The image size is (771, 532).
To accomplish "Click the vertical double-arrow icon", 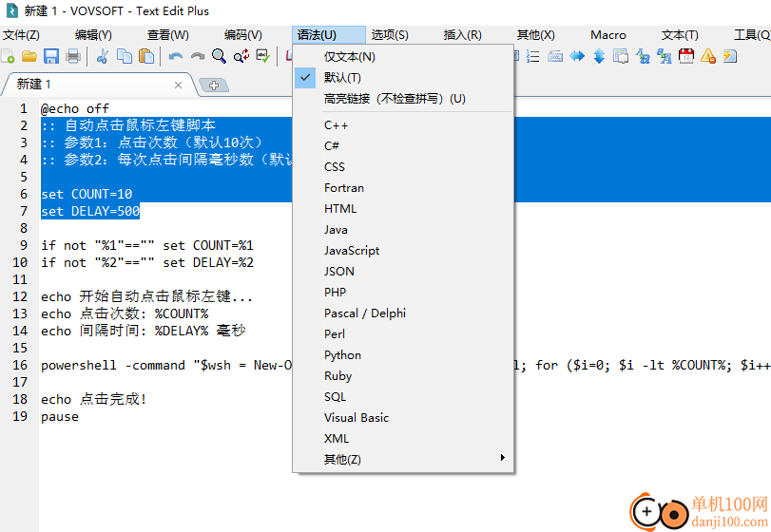I will pyautogui.click(x=599, y=56).
